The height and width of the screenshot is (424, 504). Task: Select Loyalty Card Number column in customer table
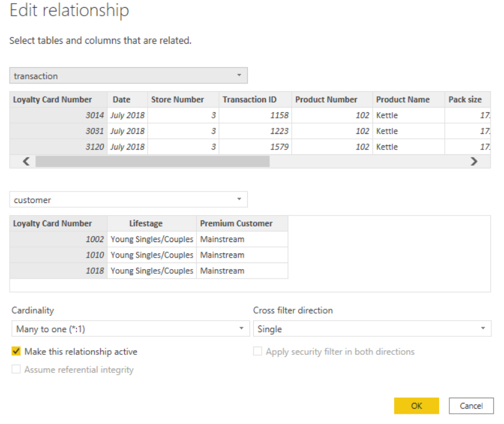tap(53, 223)
